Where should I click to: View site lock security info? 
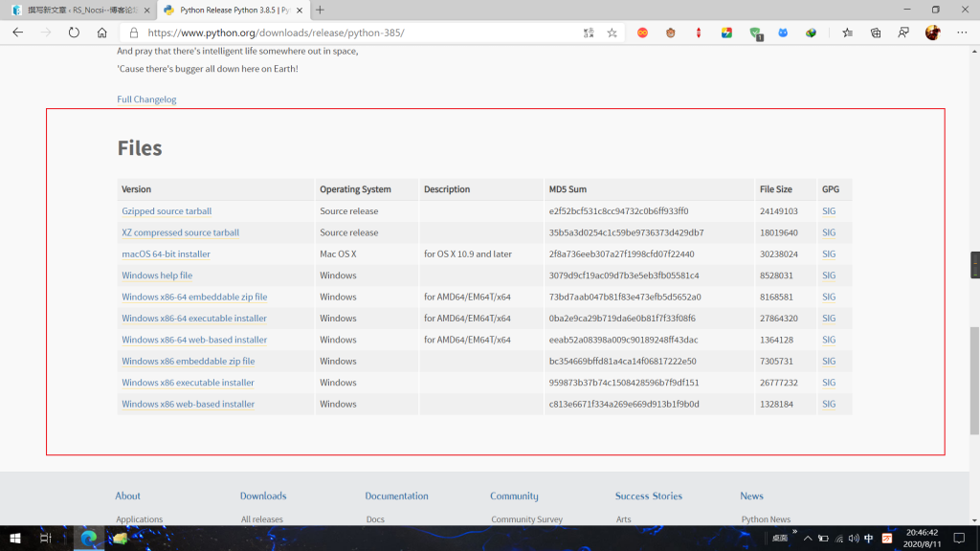134,33
